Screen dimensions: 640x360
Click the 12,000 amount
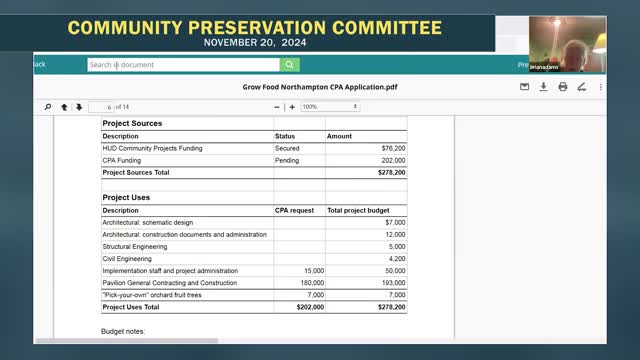point(395,235)
